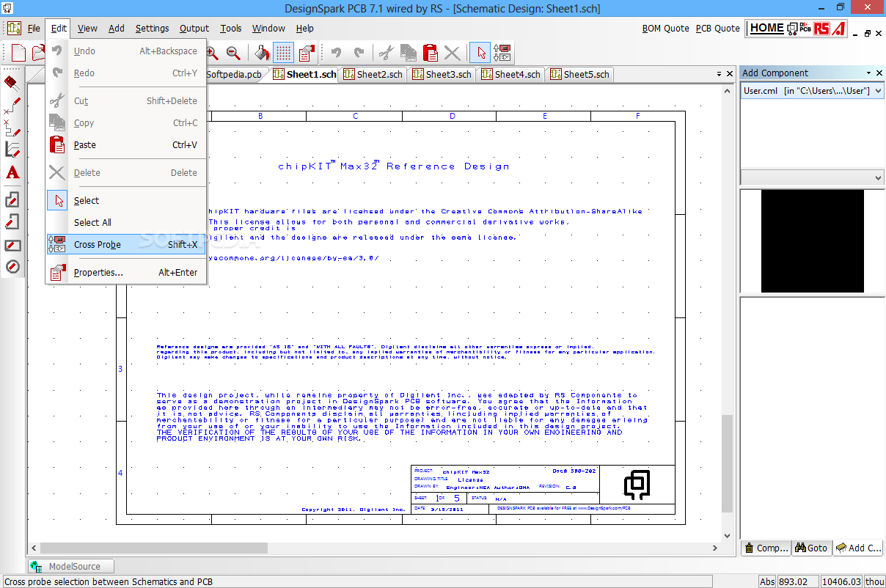886x588 pixels.
Task: Open the application icon menu left of File
Action: coord(15,29)
